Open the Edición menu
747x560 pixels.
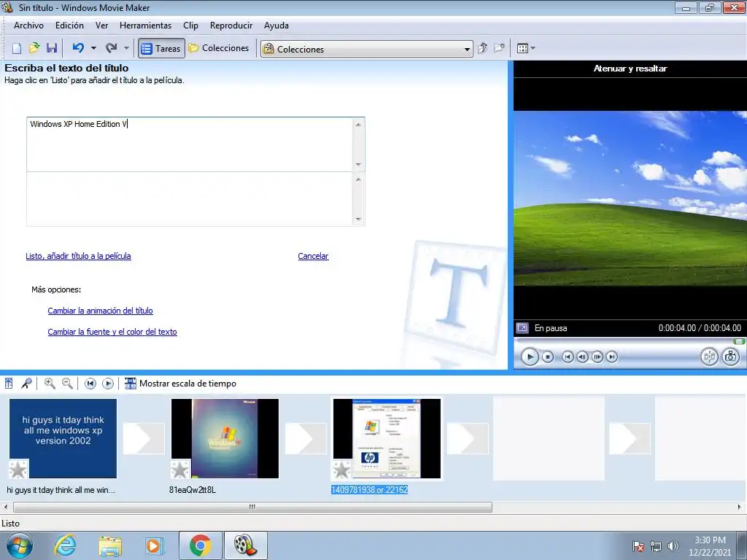click(69, 26)
